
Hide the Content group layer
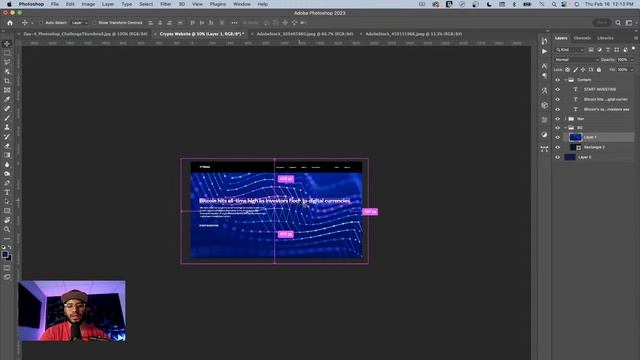point(558,80)
